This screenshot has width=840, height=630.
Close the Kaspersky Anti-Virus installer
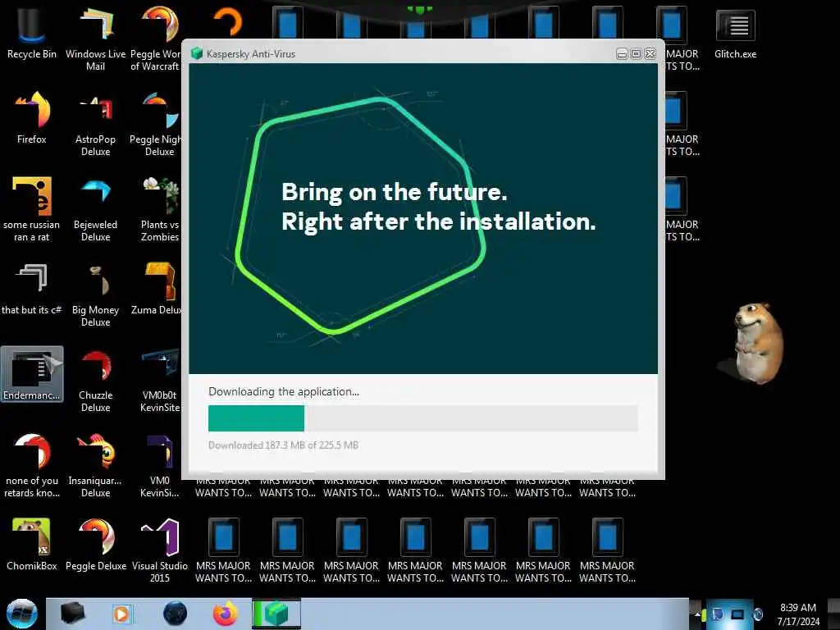pos(651,53)
